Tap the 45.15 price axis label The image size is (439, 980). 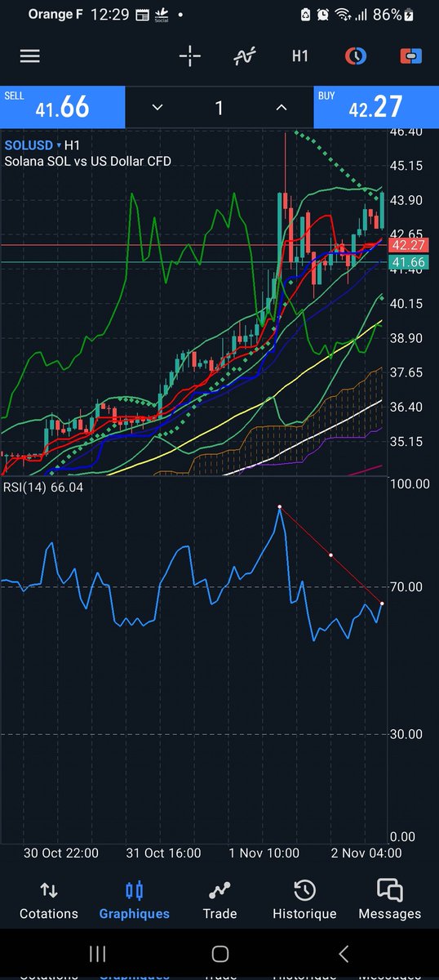[x=406, y=166]
